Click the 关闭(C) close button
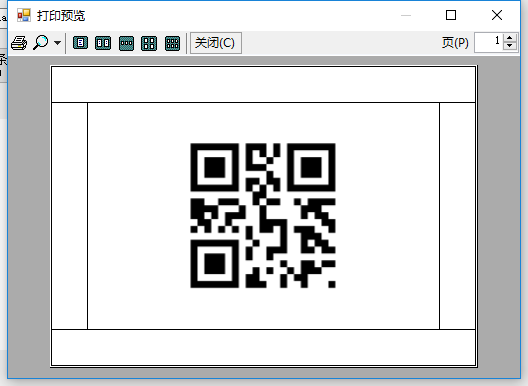This screenshot has width=528, height=386. click(216, 43)
